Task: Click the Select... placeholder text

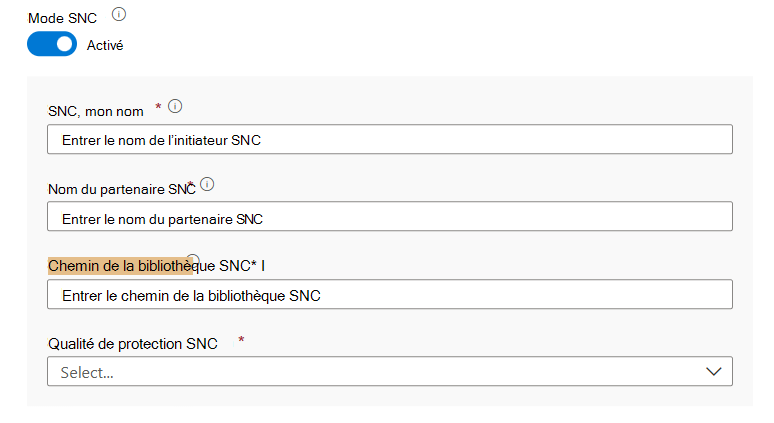Action: [87, 372]
